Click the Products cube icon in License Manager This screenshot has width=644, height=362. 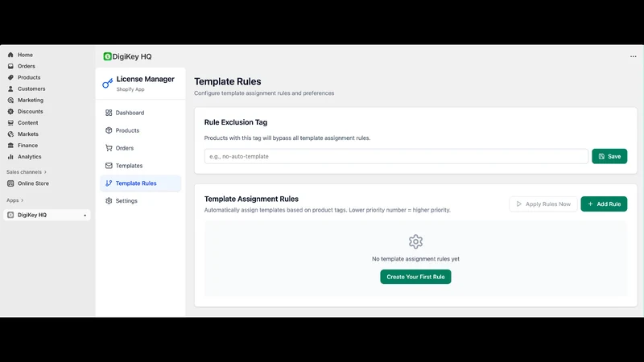109,130
